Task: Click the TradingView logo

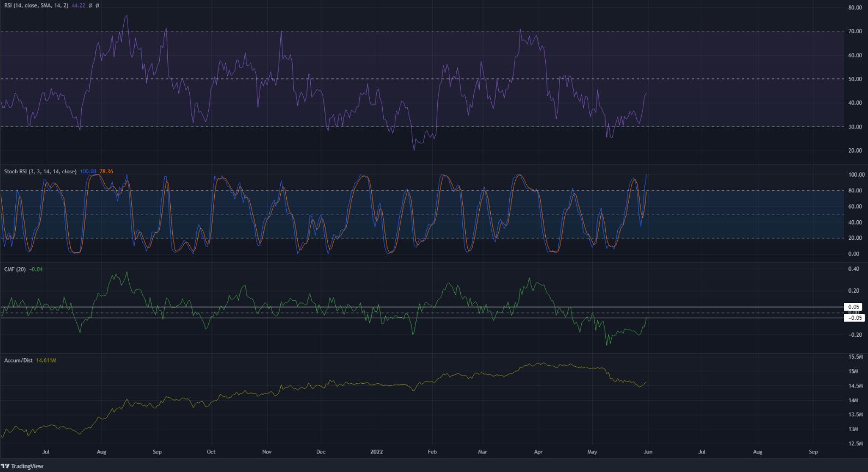Action: 22,466
